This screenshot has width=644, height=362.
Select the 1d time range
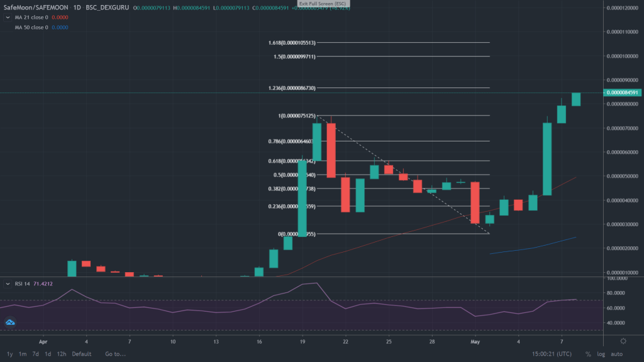coord(47,354)
